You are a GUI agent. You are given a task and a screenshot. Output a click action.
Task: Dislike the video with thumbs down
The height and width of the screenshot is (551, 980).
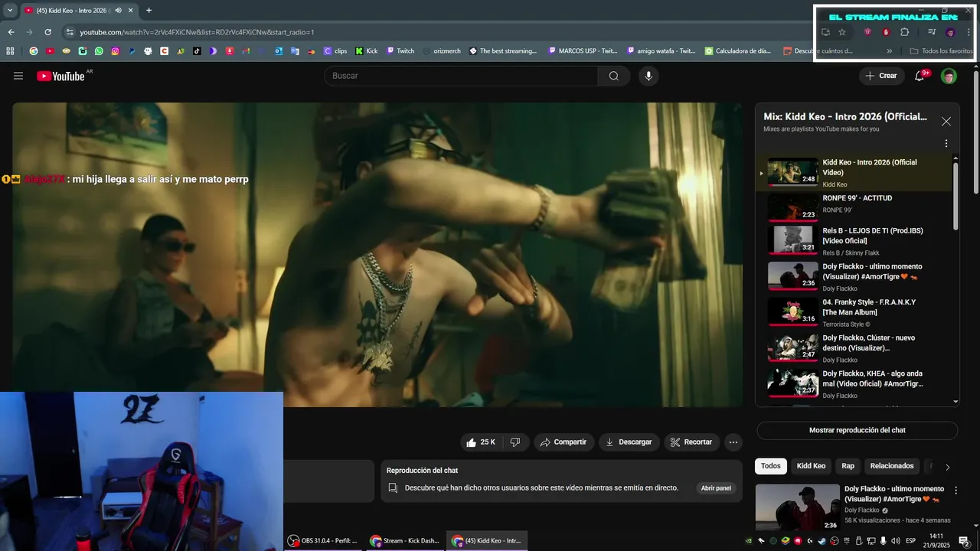(515, 442)
